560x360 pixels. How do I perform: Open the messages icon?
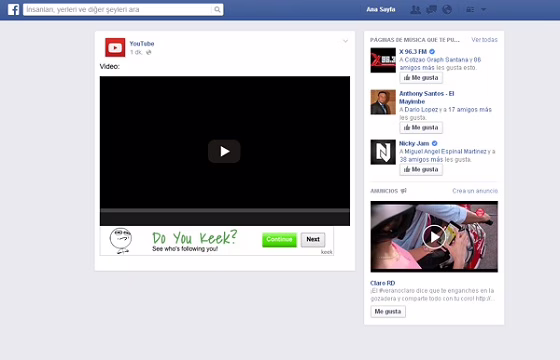(431, 10)
